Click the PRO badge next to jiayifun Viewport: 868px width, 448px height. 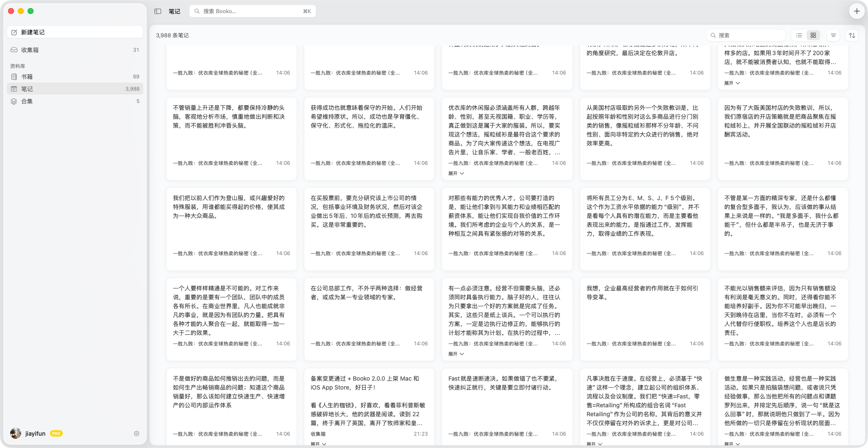click(x=56, y=434)
